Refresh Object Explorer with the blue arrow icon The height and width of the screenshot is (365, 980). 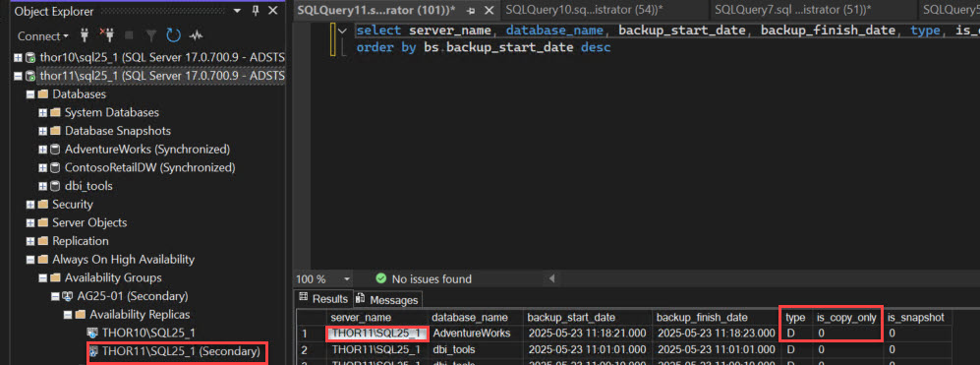(173, 35)
